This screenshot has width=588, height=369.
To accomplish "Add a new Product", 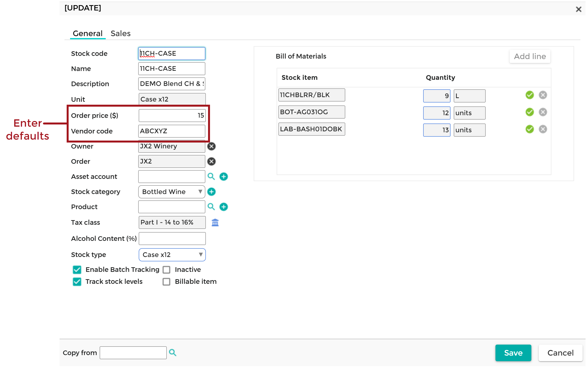I will point(223,207).
